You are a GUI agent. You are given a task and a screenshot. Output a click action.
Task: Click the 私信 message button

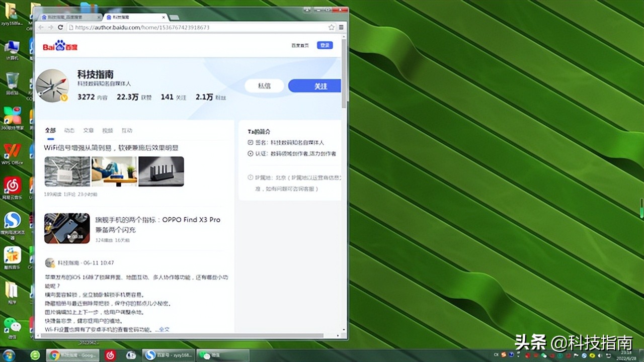pyautogui.click(x=264, y=85)
